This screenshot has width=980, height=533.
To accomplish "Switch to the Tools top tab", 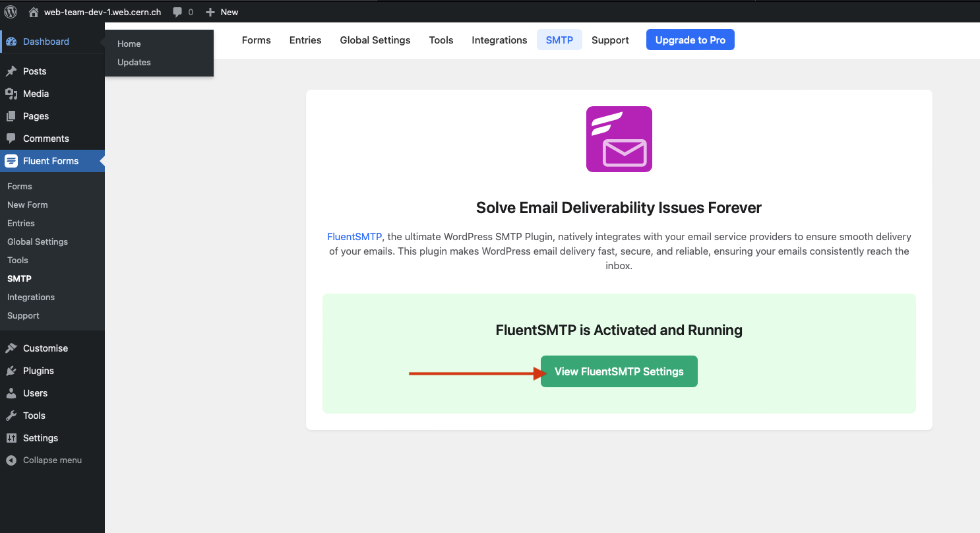I will coord(441,40).
